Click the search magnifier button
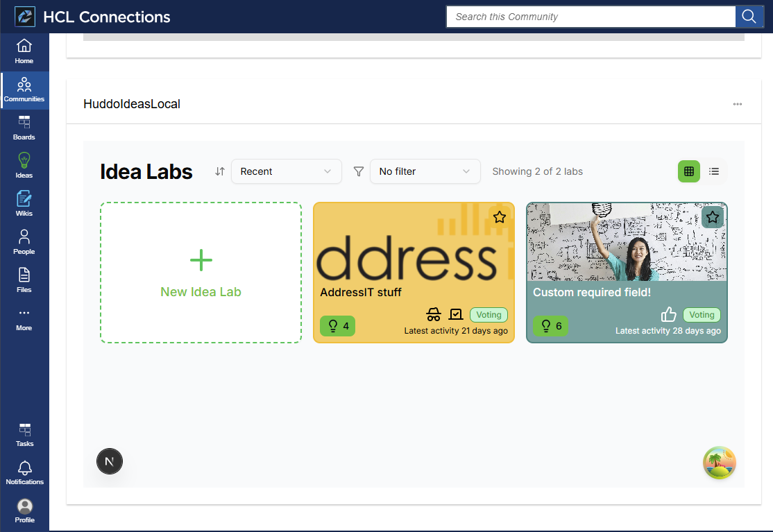The width and height of the screenshot is (773, 532). (749, 17)
